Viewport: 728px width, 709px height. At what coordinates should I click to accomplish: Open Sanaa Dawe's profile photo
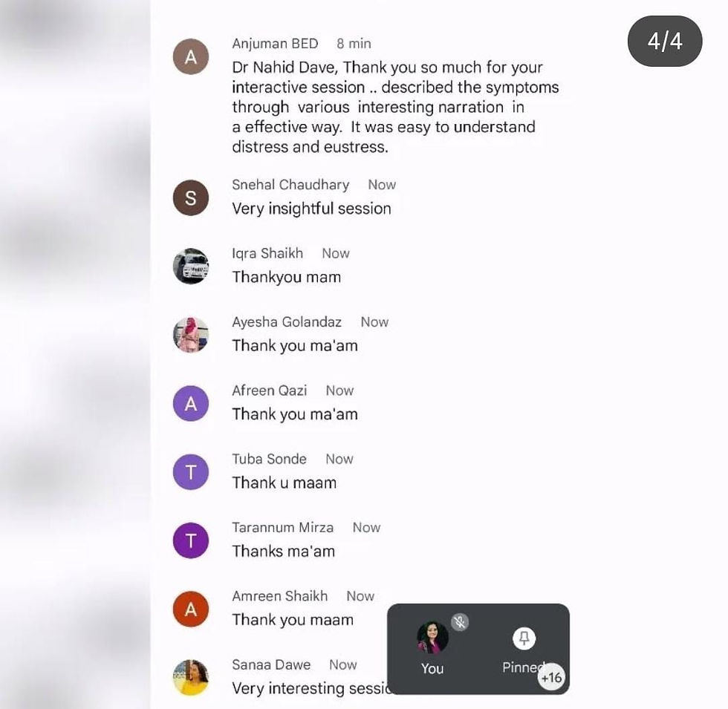click(x=191, y=677)
